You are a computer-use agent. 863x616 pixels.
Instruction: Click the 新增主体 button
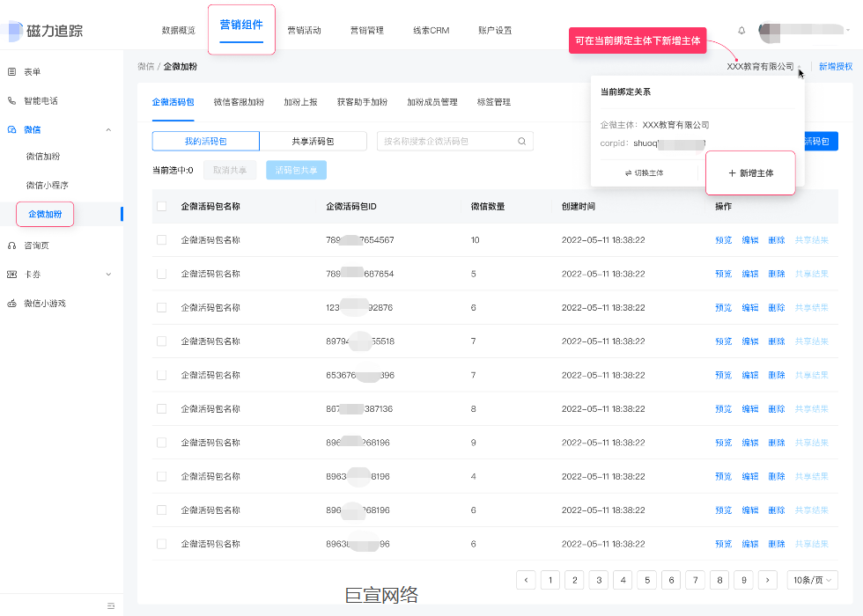pyautogui.click(x=750, y=173)
